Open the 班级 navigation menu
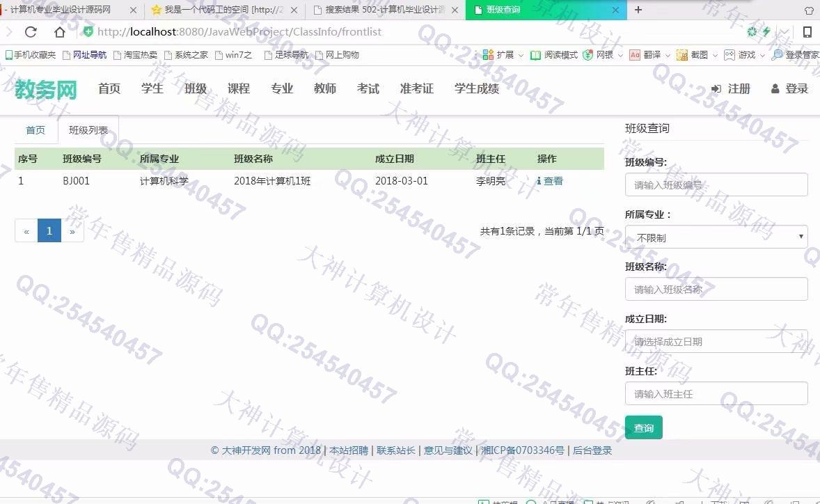This screenshot has width=820, height=504. pos(196,89)
